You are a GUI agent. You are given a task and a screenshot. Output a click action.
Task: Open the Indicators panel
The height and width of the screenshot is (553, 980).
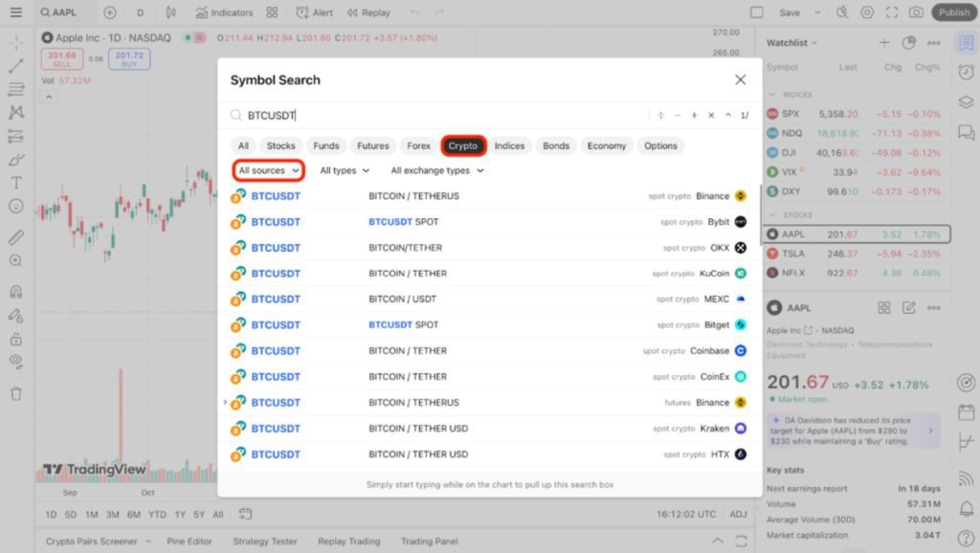pos(224,12)
